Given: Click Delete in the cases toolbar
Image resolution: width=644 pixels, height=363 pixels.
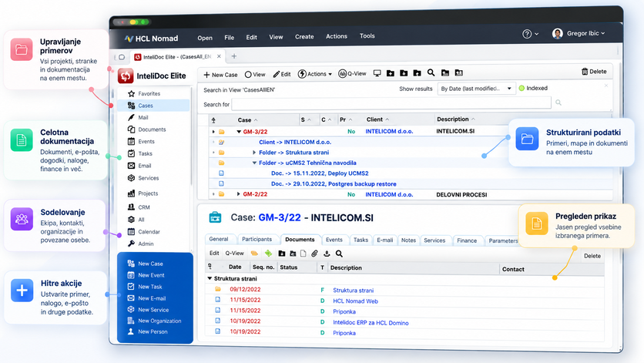Looking at the screenshot, I should tap(594, 72).
